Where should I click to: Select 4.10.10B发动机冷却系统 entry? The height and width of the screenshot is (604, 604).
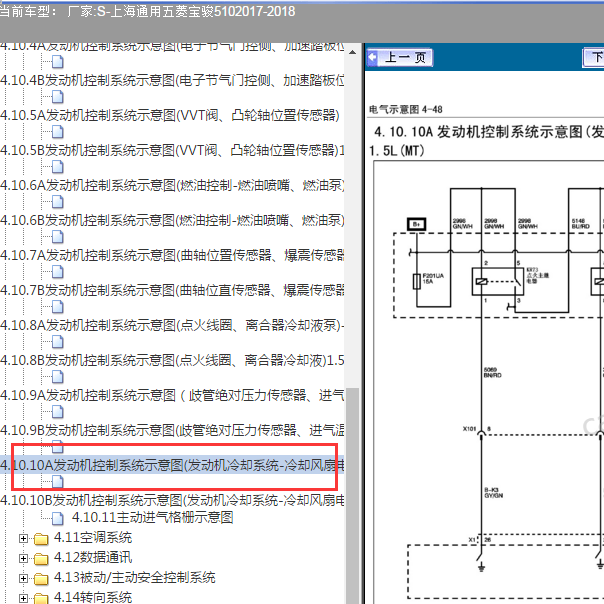point(172,501)
